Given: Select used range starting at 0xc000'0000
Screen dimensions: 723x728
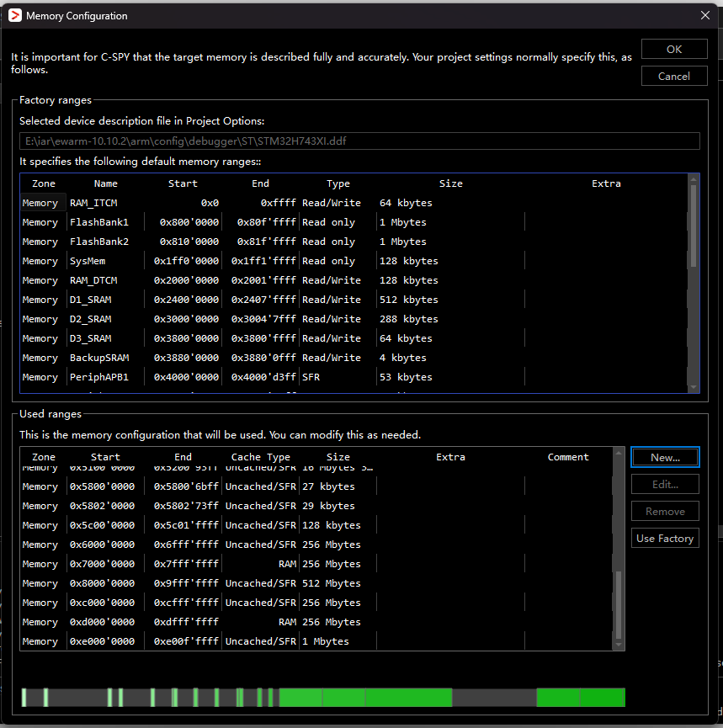Looking at the screenshot, I should (x=316, y=603).
